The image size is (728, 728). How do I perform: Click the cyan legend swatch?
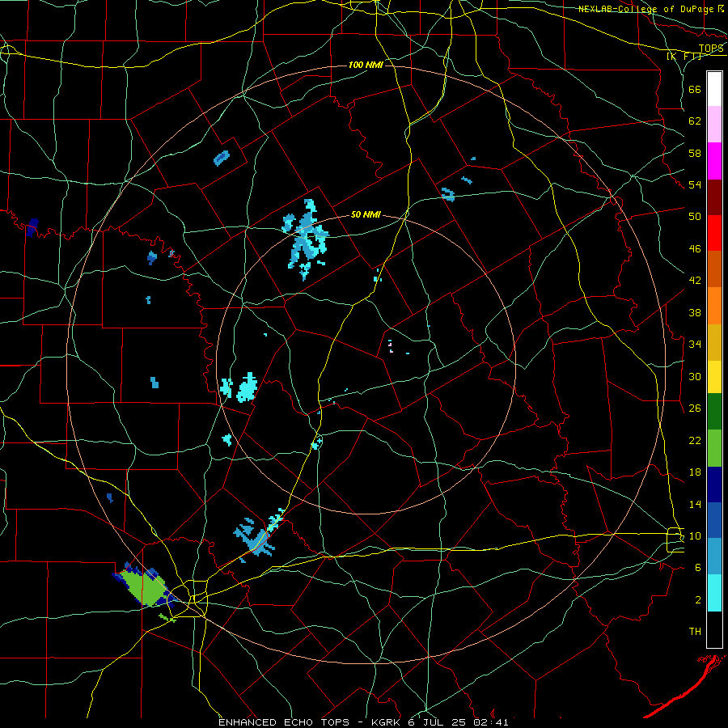coord(714,593)
